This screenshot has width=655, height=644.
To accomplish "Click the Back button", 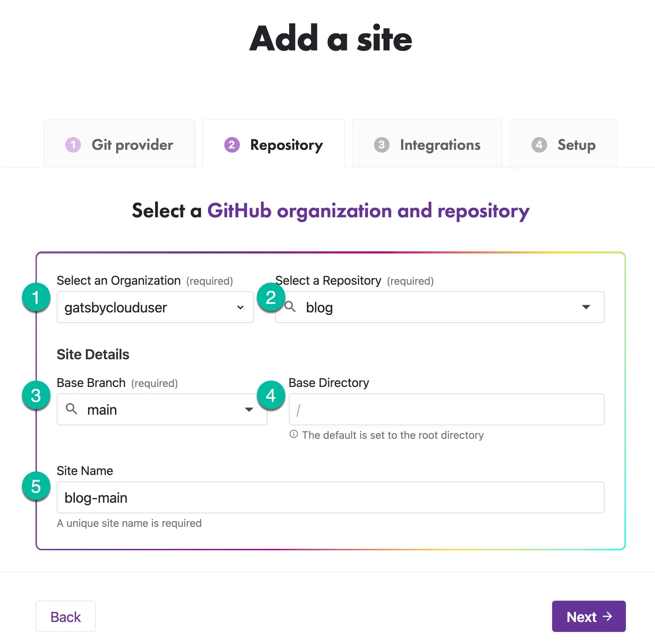I will click(x=66, y=616).
